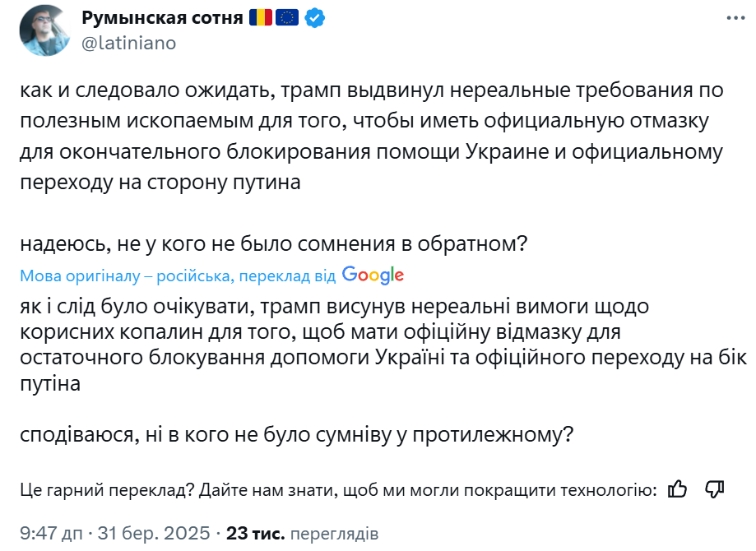
Task: Click the original Russian tweet text paragraph
Action: click(372, 137)
